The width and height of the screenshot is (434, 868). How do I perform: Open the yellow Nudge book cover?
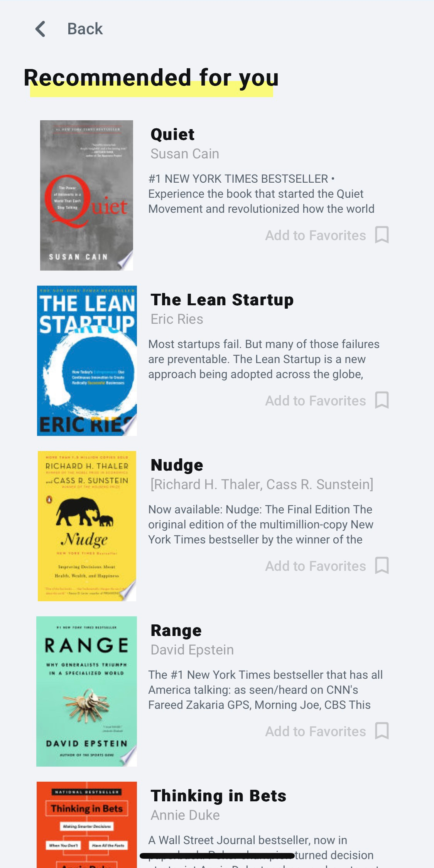click(87, 526)
